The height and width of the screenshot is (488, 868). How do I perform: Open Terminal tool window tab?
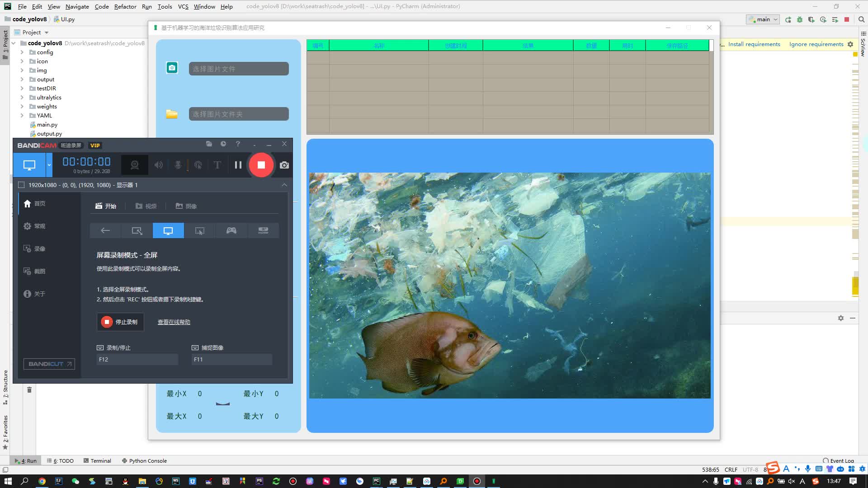coord(97,461)
